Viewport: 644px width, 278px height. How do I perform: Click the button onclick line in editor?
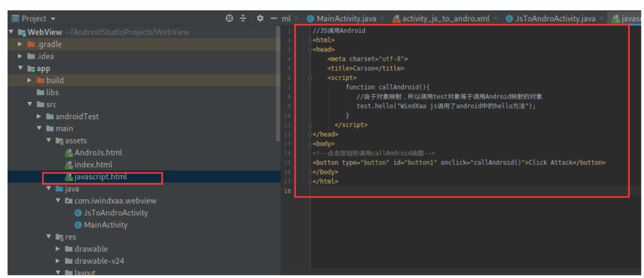pos(459,163)
